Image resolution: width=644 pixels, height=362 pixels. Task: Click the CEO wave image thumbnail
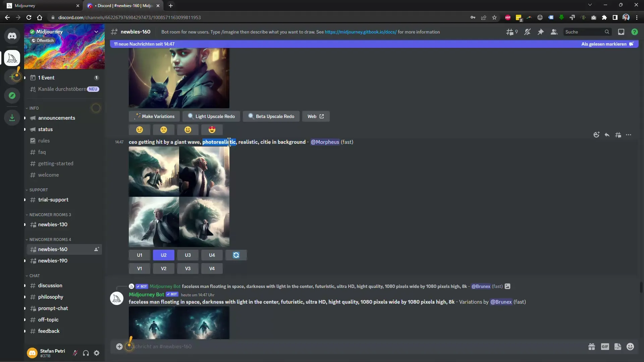click(x=179, y=196)
